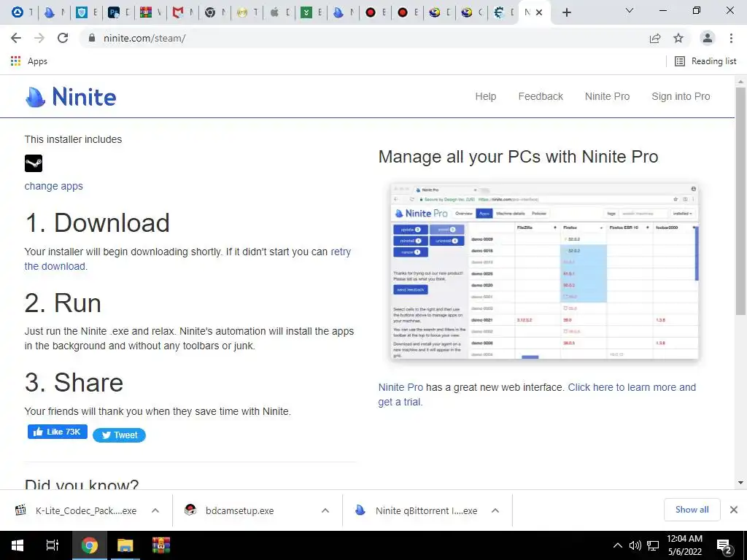Open the tab search dropdown
747x560 pixels.
click(x=630, y=10)
